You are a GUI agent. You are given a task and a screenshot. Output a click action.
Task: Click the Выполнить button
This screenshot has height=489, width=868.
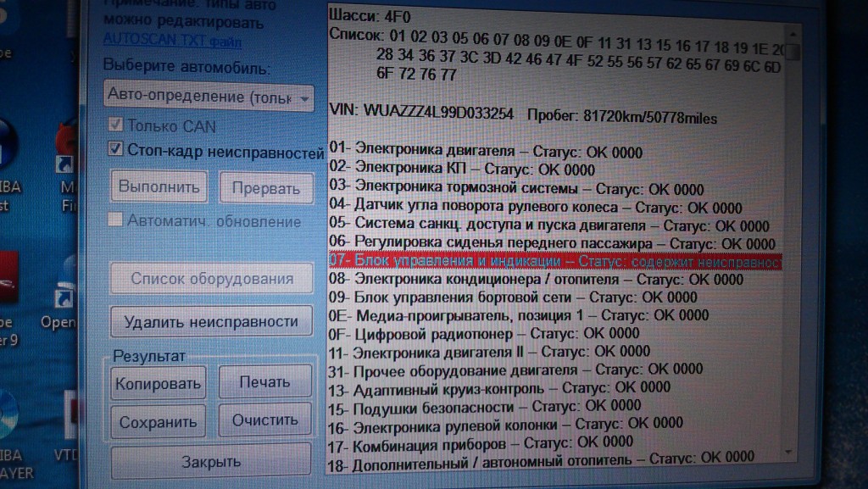(159, 187)
